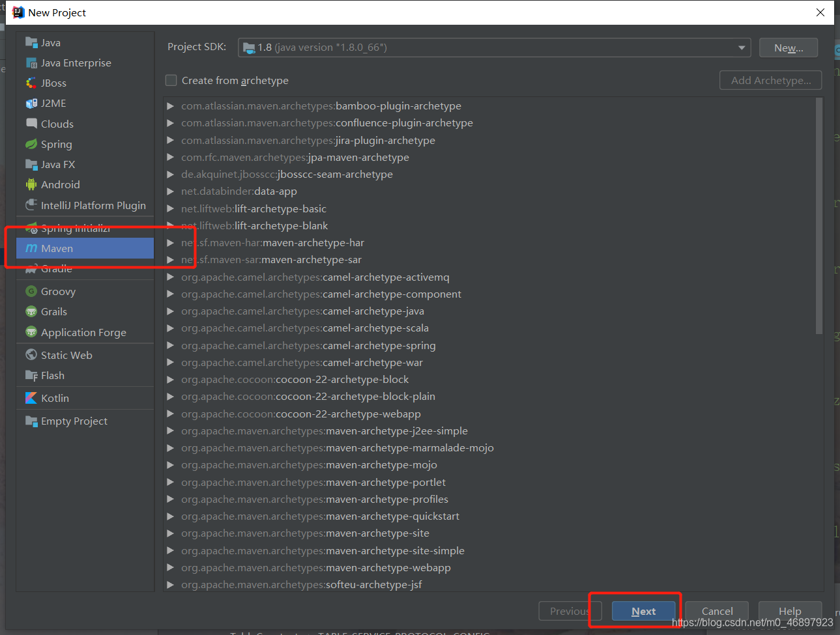This screenshot has height=635, width=840.
Task: Click the Maven m icon
Action: click(x=31, y=248)
